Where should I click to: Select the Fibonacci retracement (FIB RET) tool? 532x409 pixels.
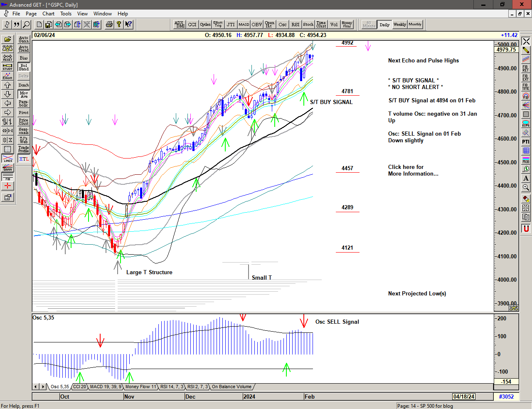526,69
